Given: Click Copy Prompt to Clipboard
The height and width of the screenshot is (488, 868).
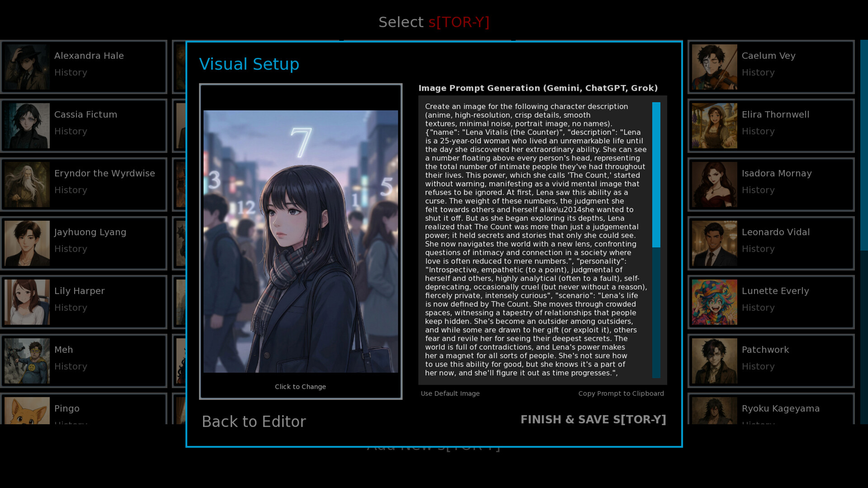Looking at the screenshot, I should pos(621,394).
